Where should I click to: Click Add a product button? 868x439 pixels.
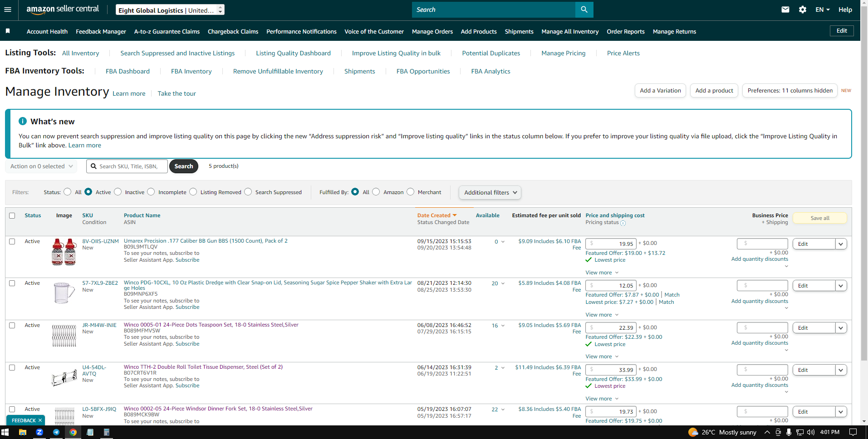pyautogui.click(x=714, y=91)
